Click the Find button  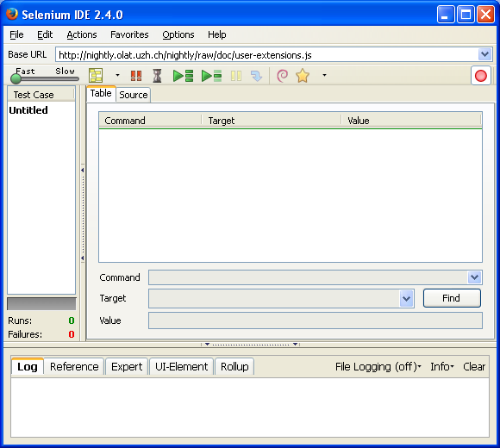click(x=452, y=298)
